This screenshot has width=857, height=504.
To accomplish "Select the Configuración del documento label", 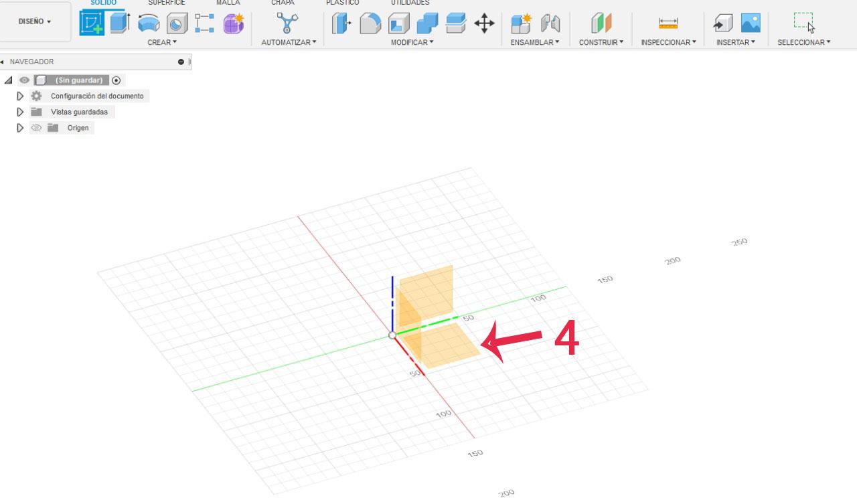I will coord(97,96).
